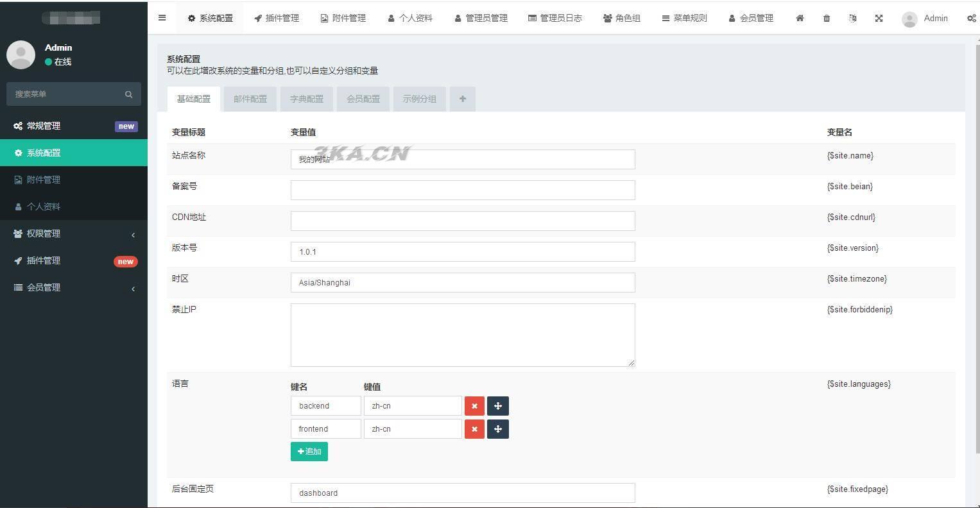
Task: Click the sidebar Admin profile picture
Action: click(x=21, y=55)
